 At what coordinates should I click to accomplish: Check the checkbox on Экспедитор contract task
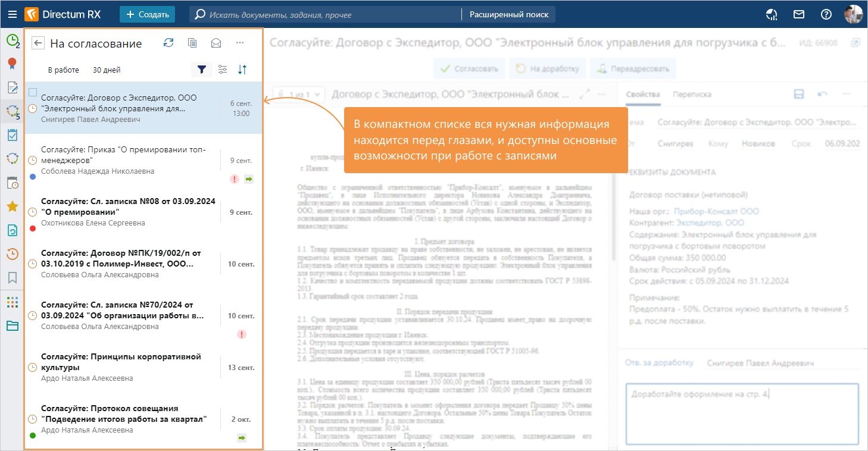33,92
